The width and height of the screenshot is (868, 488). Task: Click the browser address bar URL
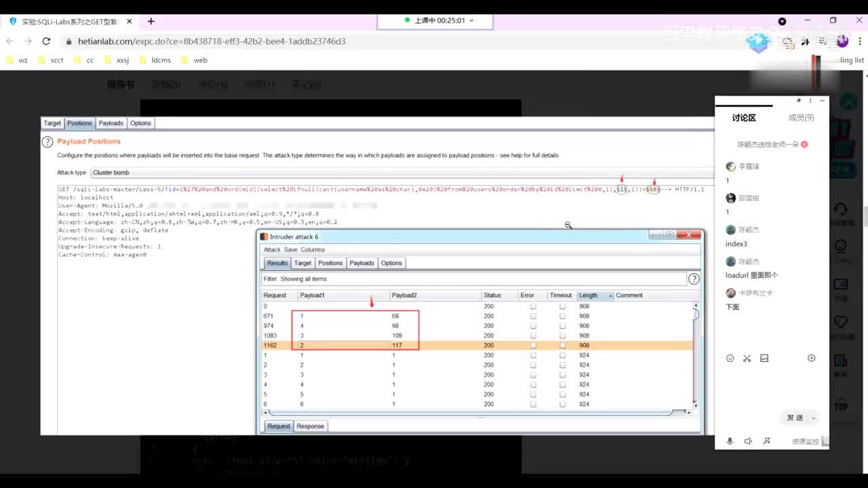212,41
